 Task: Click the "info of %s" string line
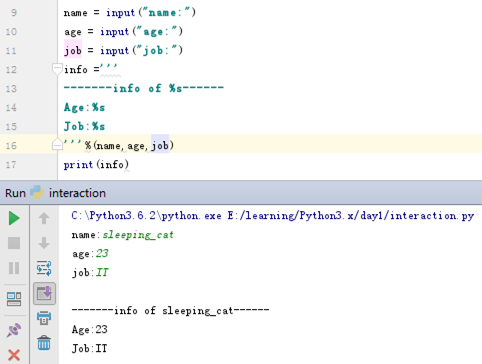point(144,88)
